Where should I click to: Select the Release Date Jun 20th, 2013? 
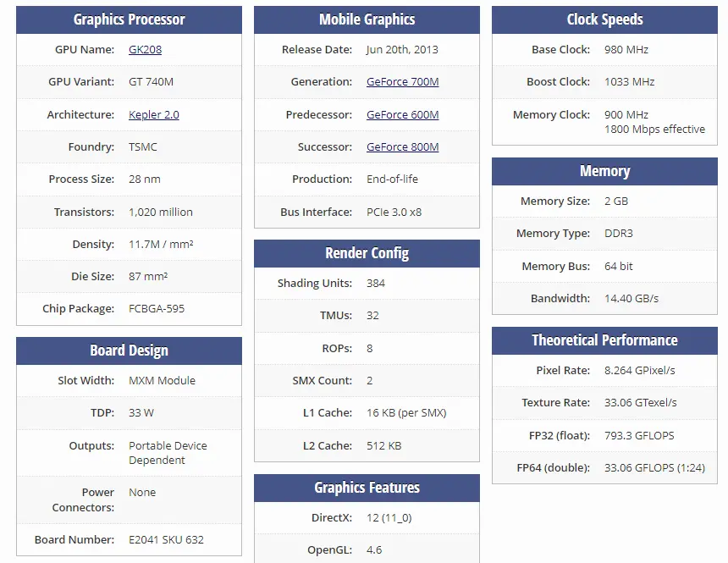point(402,50)
